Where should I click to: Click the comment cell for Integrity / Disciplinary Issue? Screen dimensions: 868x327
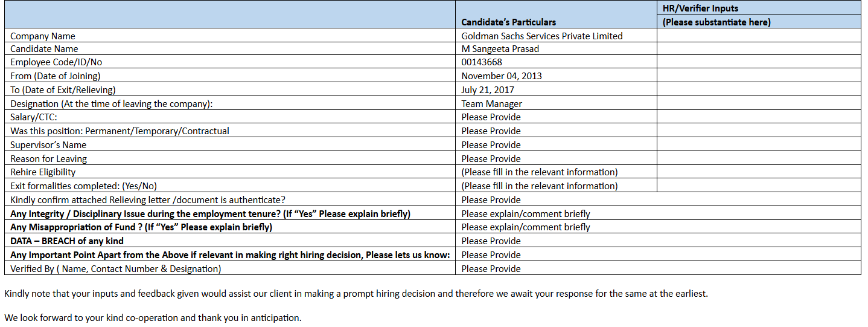click(x=525, y=214)
